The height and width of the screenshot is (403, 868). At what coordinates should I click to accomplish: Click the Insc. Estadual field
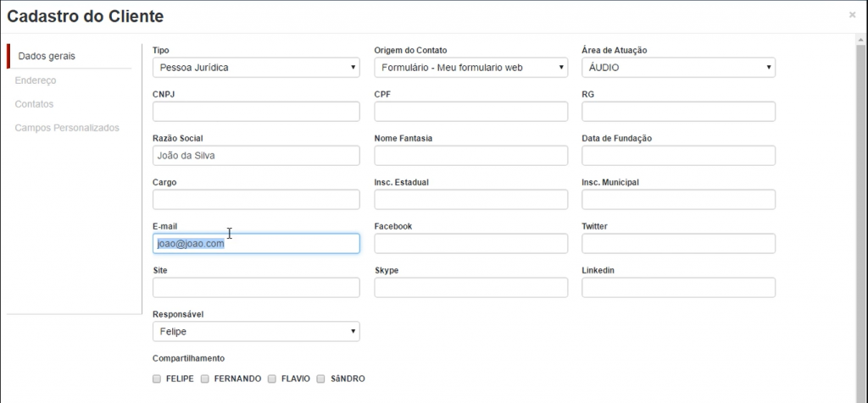470,200
